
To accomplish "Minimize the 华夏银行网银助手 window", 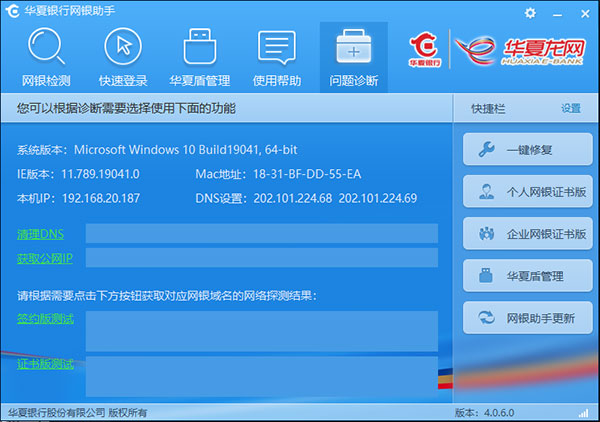I will tap(558, 15).
